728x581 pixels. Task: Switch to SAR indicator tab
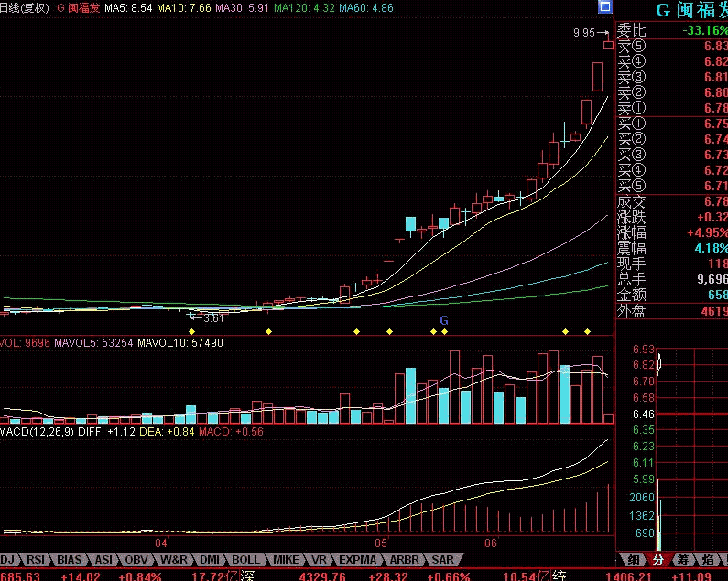(442, 559)
